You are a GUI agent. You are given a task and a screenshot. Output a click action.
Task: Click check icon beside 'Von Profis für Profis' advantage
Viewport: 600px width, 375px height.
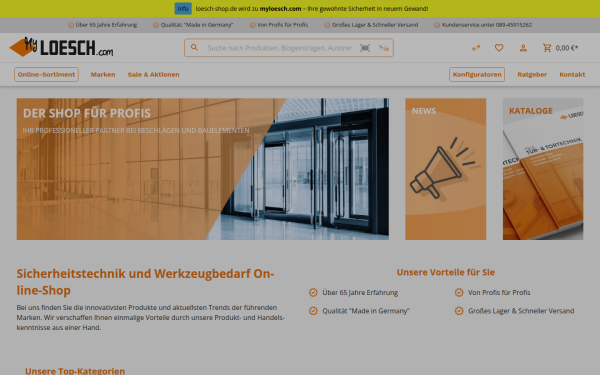(x=459, y=292)
